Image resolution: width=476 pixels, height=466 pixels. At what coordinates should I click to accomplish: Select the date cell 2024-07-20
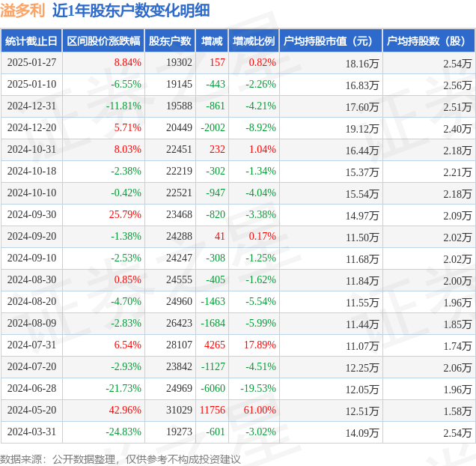click(32, 367)
